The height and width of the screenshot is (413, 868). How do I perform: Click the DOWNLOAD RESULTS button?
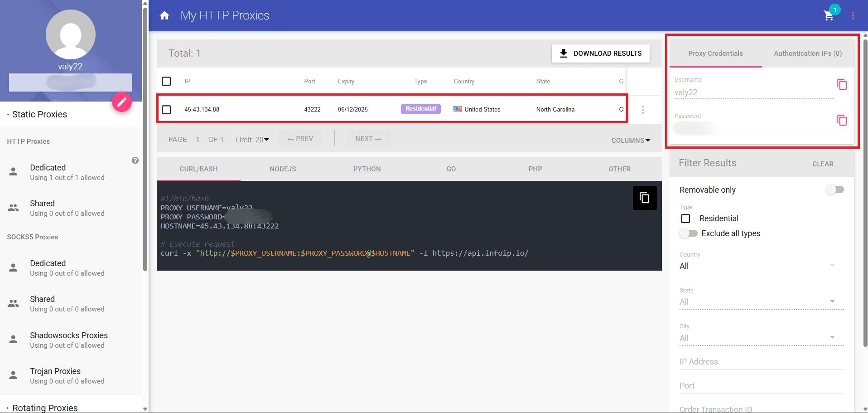pyautogui.click(x=600, y=53)
